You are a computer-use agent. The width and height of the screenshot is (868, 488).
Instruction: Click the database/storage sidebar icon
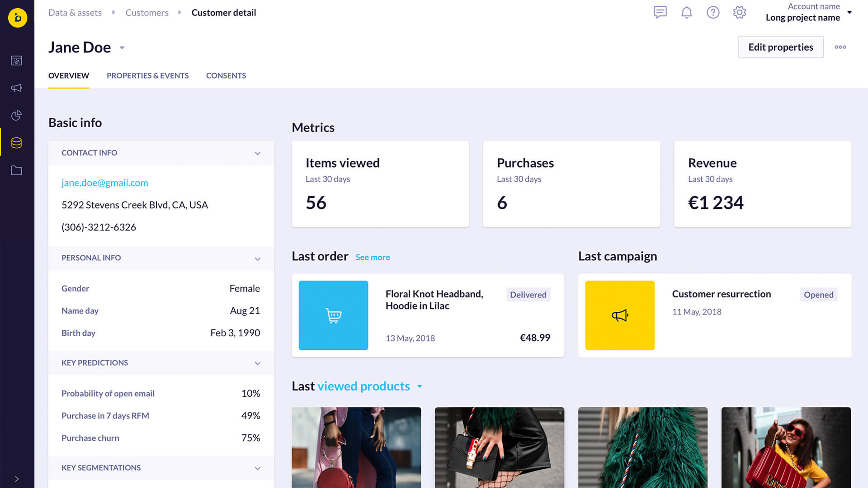(x=17, y=142)
